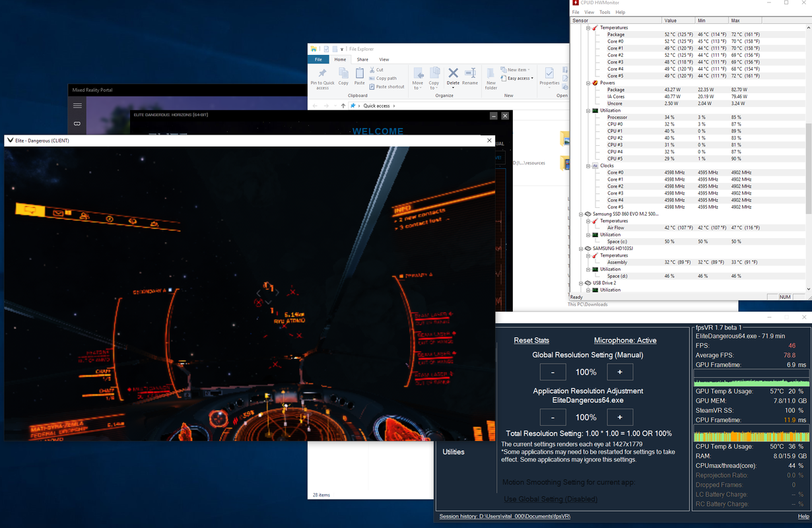Screen dimensions: 812x528
Task: Click Copy path in the Clipboard group
Action: [x=384, y=78]
